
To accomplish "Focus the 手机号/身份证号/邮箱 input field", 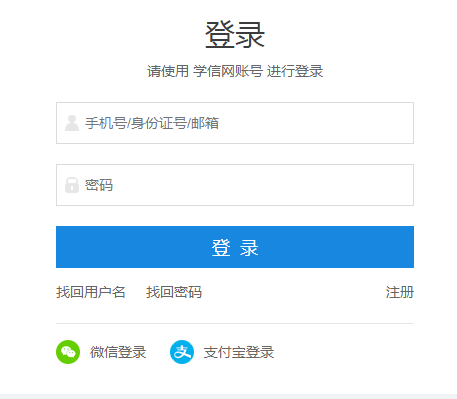I will [235, 123].
